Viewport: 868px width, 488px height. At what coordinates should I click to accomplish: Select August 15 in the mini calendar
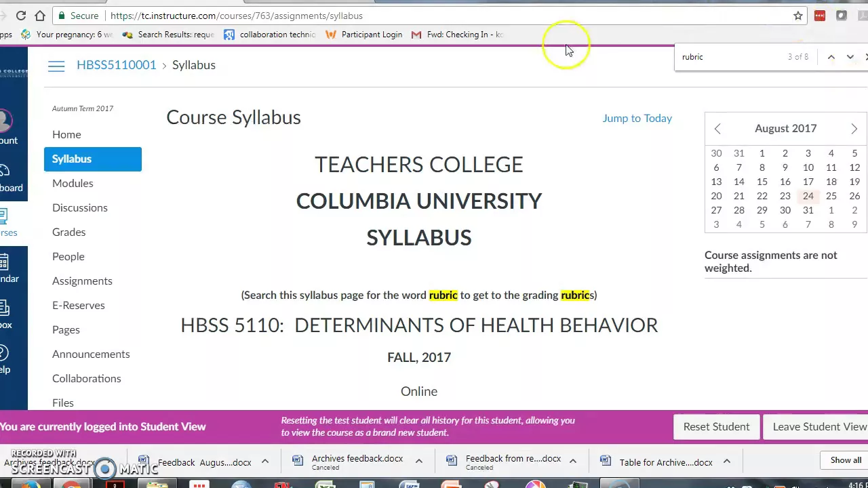coord(762,182)
